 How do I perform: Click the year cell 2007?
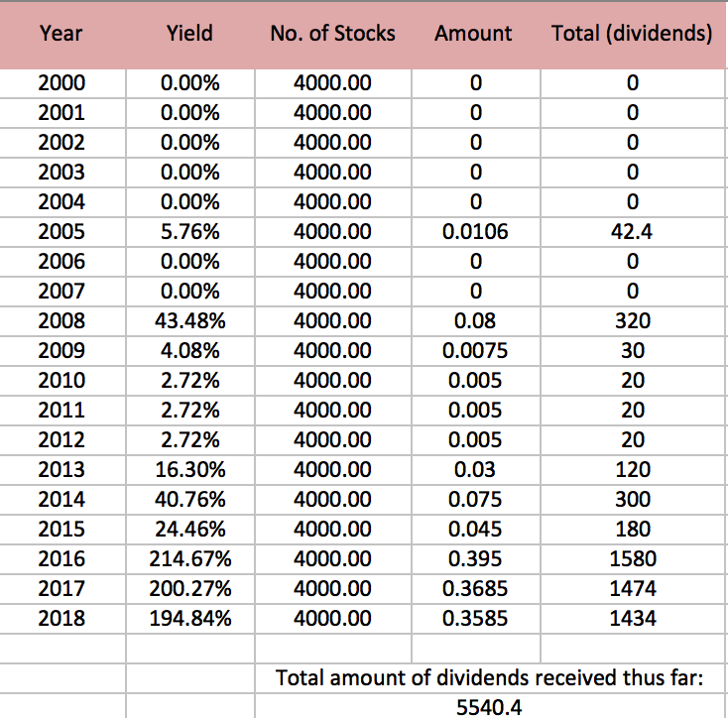tap(61, 291)
